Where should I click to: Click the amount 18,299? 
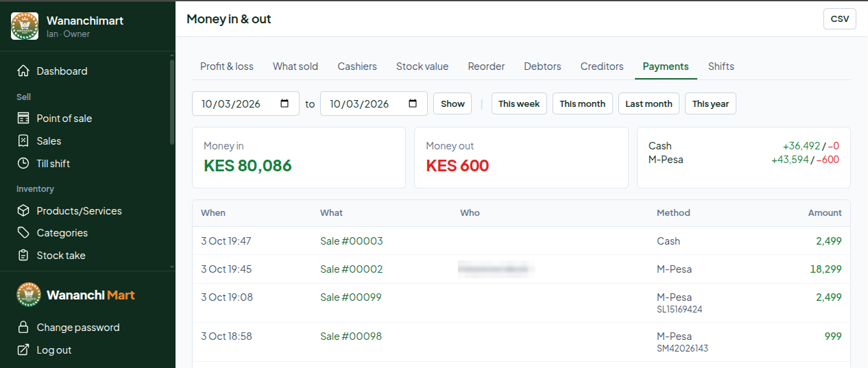(826, 269)
